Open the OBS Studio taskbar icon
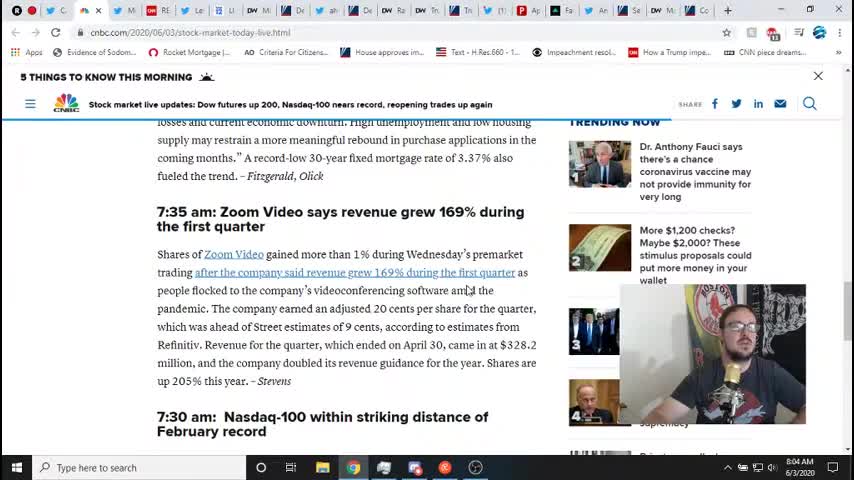 coord(475,467)
